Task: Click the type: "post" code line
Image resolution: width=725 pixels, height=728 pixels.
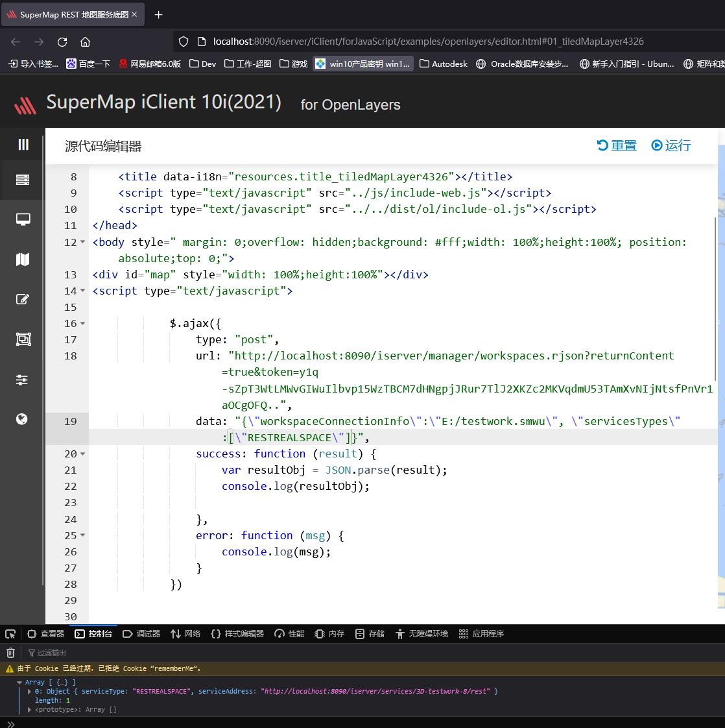Action: click(237, 339)
